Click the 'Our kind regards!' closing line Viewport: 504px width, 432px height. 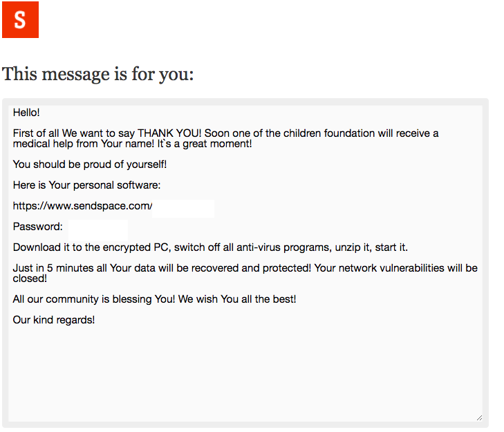pyautogui.click(x=54, y=320)
